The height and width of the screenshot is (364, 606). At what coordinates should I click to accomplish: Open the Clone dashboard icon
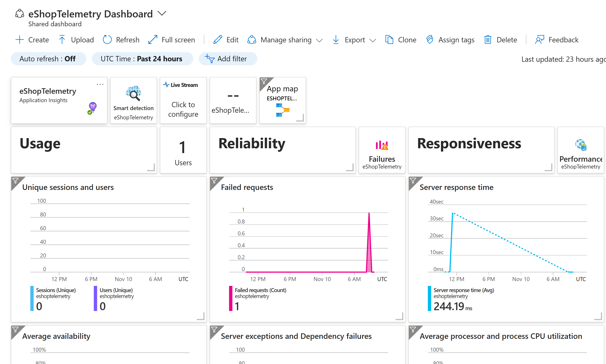(x=389, y=40)
